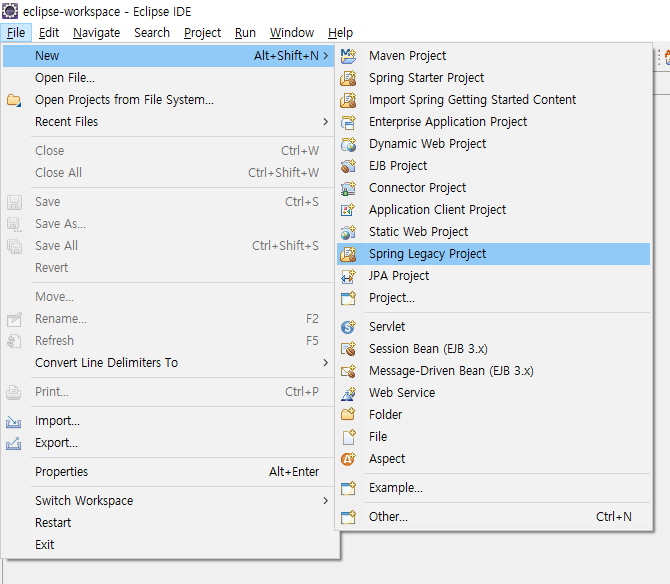The width and height of the screenshot is (670, 584).
Task: Click the Dynamic Web Project globe icon
Action: (348, 144)
